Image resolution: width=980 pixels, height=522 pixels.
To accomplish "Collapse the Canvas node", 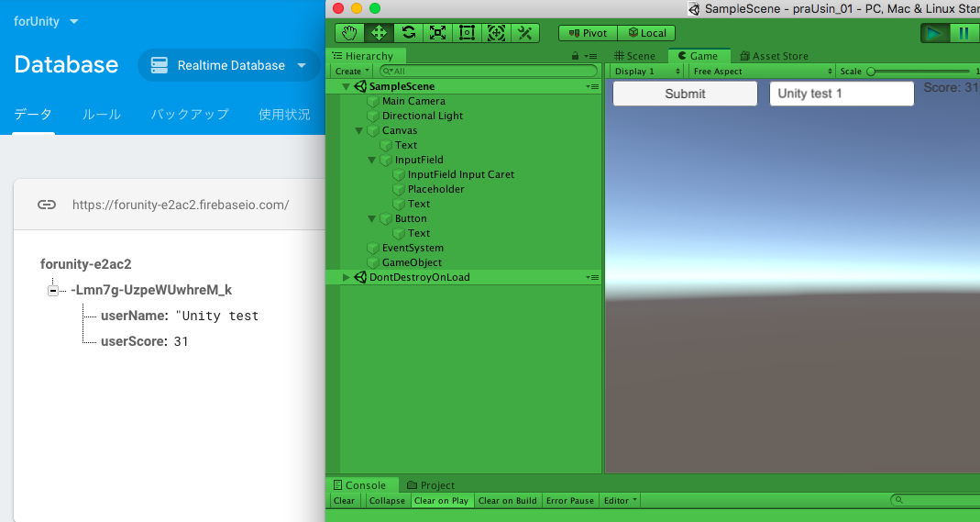I will coord(358,130).
